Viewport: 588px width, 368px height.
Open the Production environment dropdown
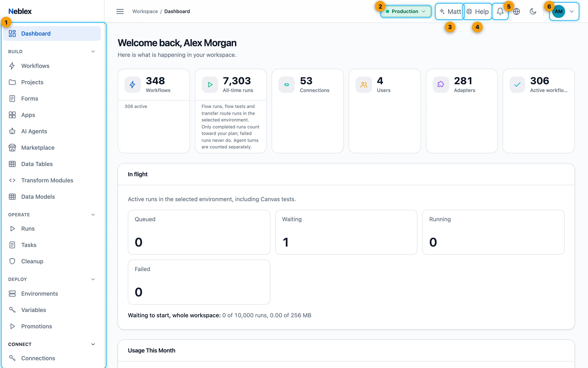pyautogui.click(x=406, y=11)
